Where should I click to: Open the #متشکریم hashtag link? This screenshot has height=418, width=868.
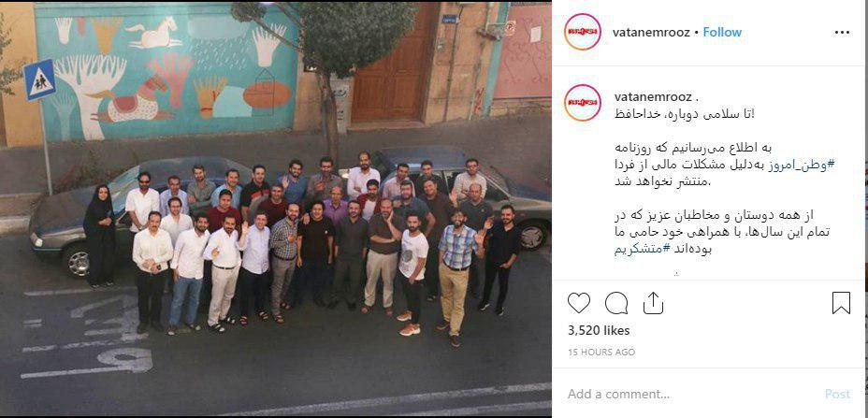[x=640, y=249]
